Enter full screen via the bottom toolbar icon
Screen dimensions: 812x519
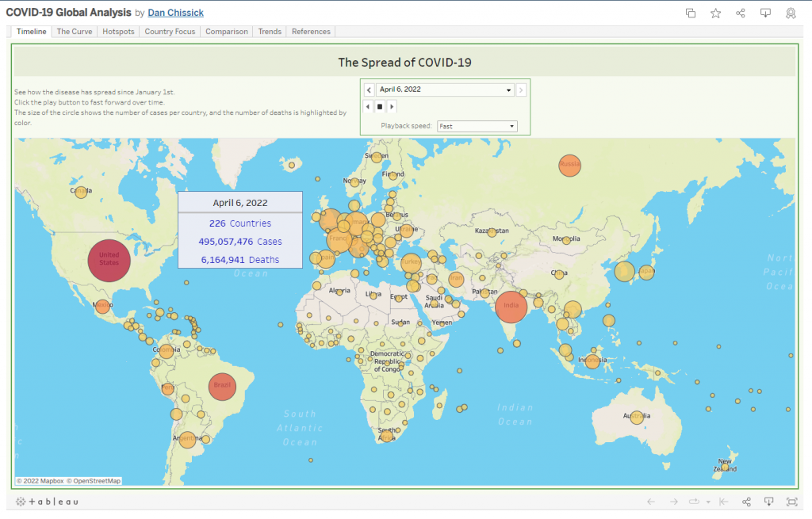(x=791, y=502)
